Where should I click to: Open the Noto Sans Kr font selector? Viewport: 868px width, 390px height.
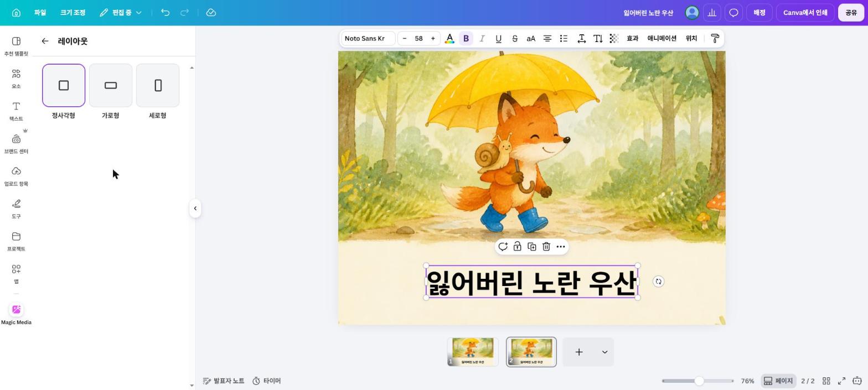(368, 38)
